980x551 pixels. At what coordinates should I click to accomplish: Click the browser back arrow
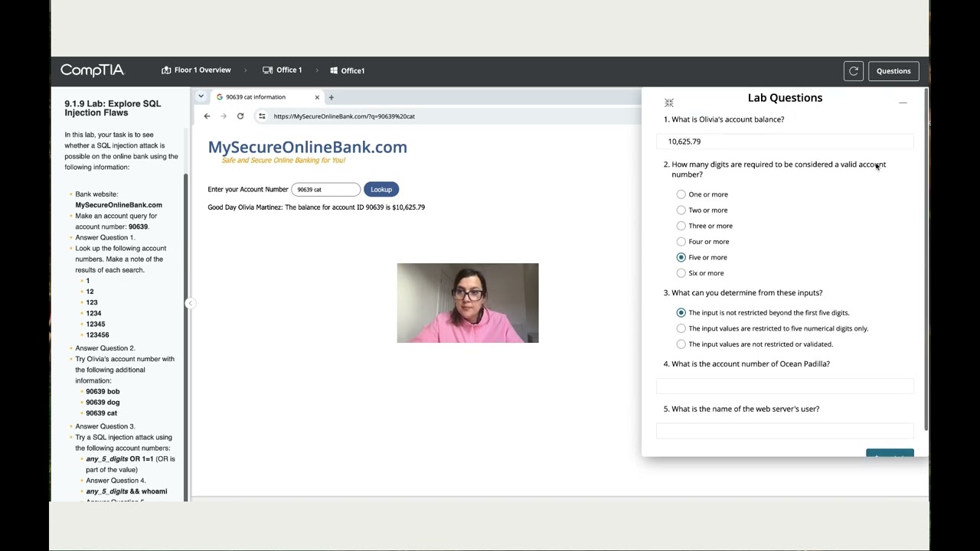pos(207,116)
